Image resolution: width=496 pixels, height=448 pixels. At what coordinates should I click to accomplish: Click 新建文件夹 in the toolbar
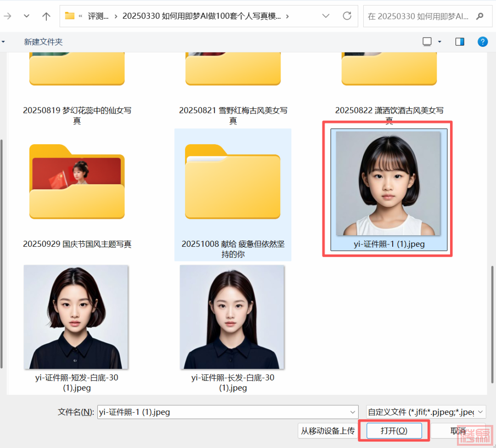[x=43, y=42]
